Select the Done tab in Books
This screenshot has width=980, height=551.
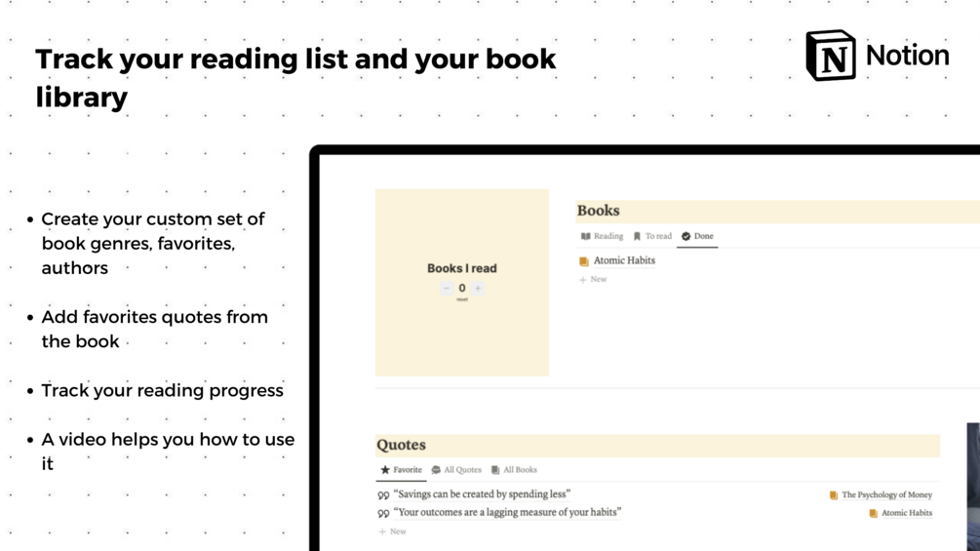point(697,236)
